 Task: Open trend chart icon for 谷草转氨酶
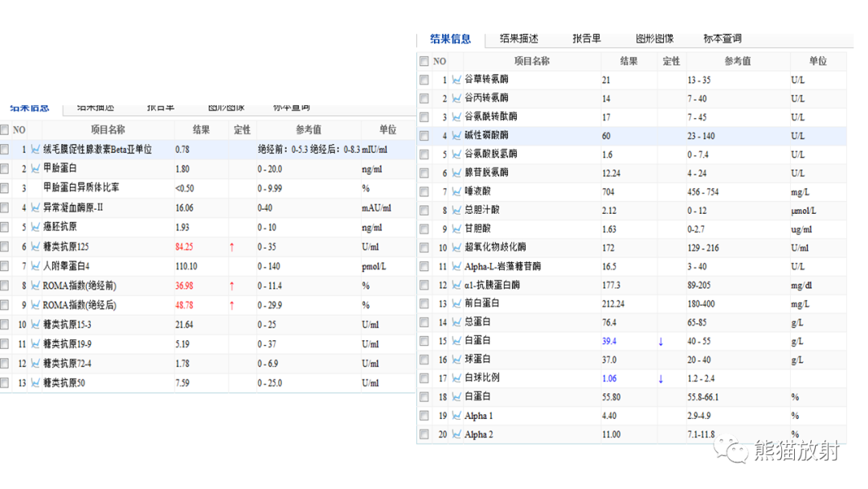(x=457, y=80)
